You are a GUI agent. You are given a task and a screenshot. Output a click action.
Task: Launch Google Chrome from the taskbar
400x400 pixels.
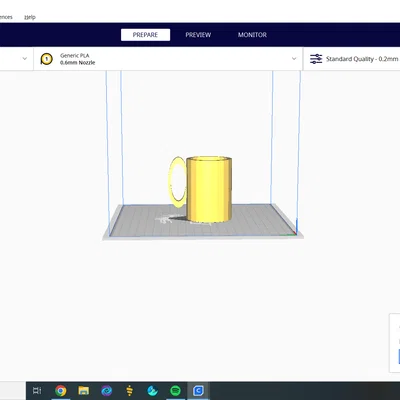tap(60, 390)
